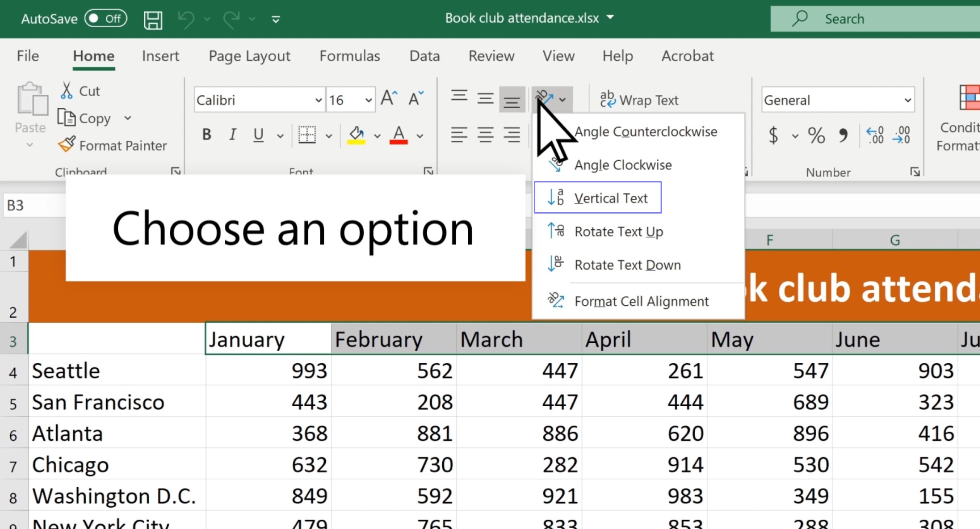Select Angle Counterclockwise text rotation

pyautogui.click(x=644, y=131)
